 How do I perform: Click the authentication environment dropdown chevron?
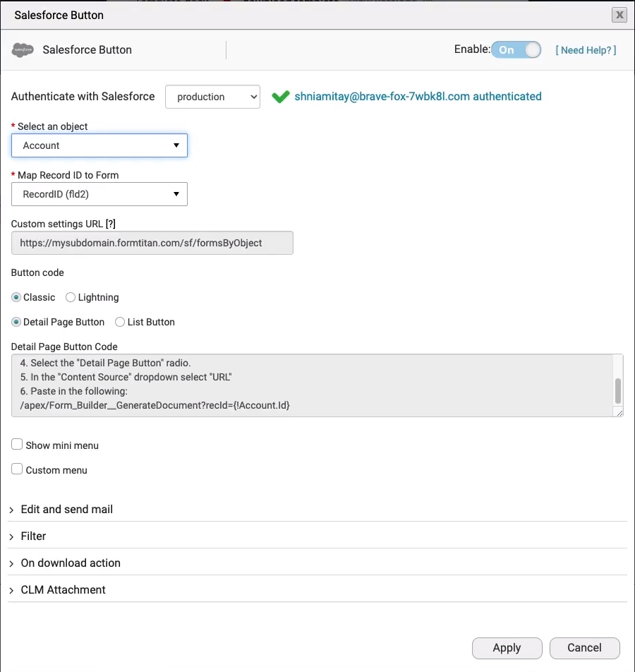253,97
